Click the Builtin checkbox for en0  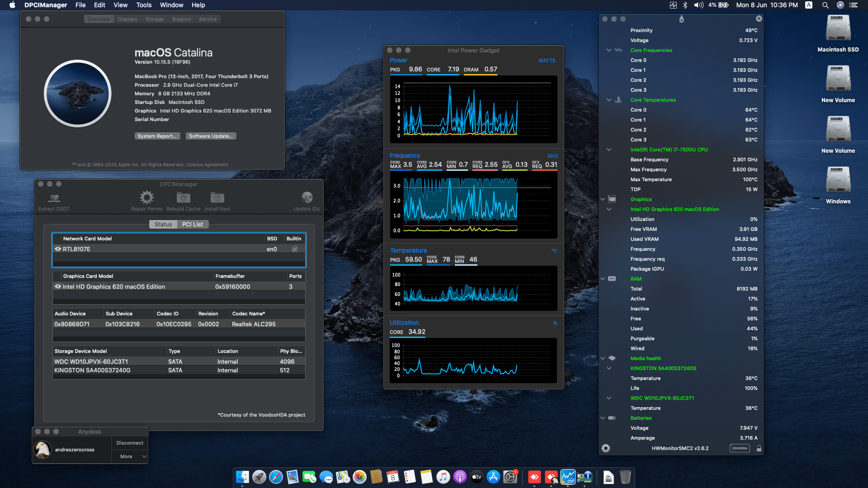click(x=294, y=249)
